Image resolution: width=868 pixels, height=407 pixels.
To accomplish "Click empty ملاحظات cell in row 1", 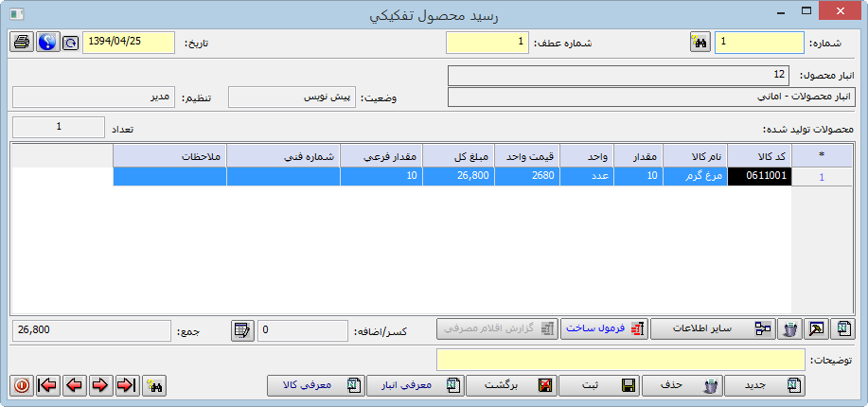I will click(x=170, y=177).
